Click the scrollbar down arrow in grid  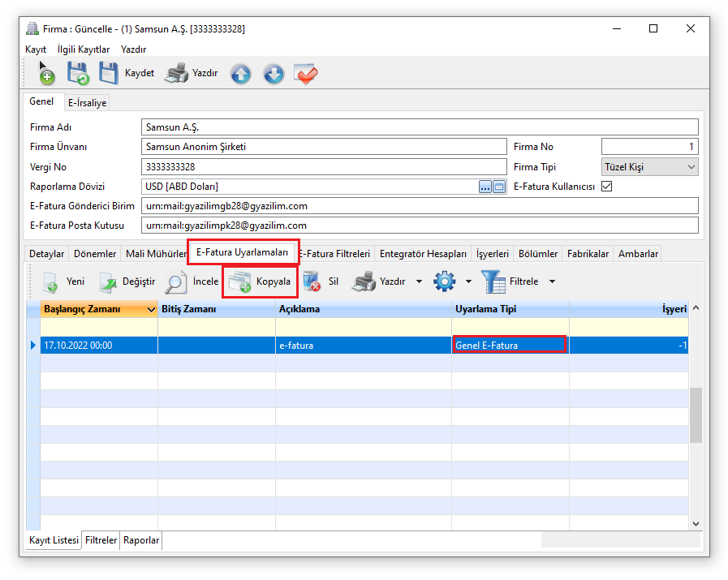click(x=696, y=524)
